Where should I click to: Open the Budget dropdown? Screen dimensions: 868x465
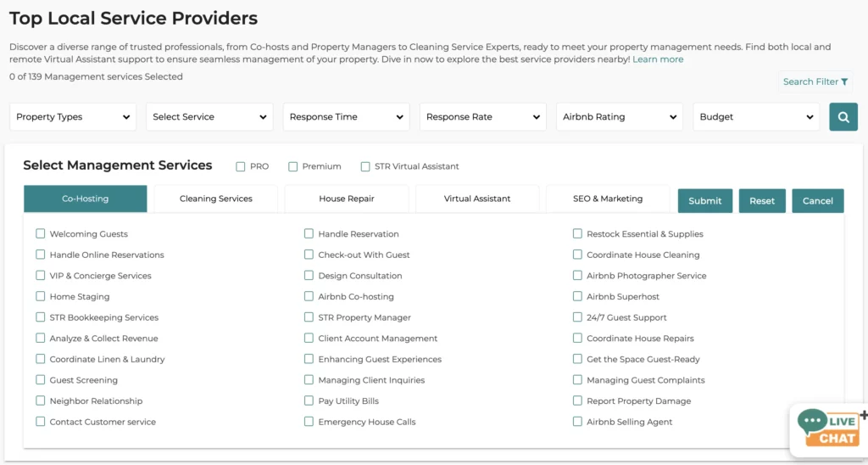click(756, 117)
